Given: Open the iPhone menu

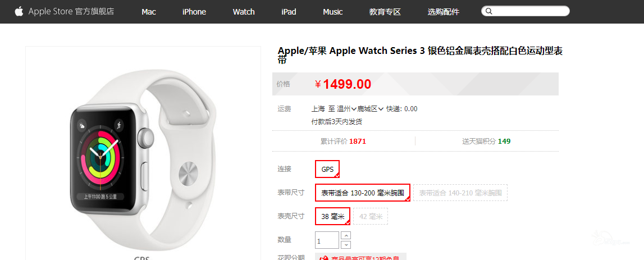Looking at the screenshot, I should pos(194,12).
